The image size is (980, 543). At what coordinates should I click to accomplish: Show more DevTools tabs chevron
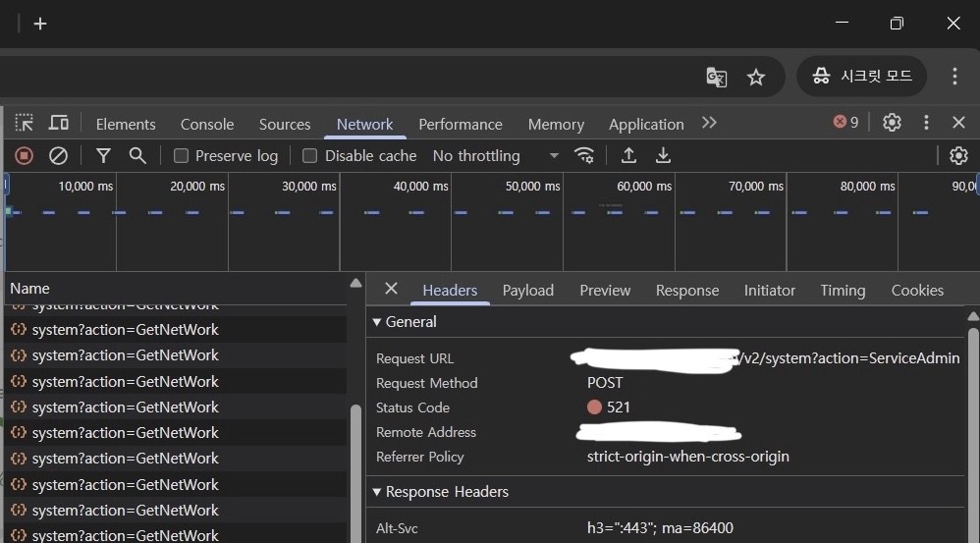coord(709,123)
